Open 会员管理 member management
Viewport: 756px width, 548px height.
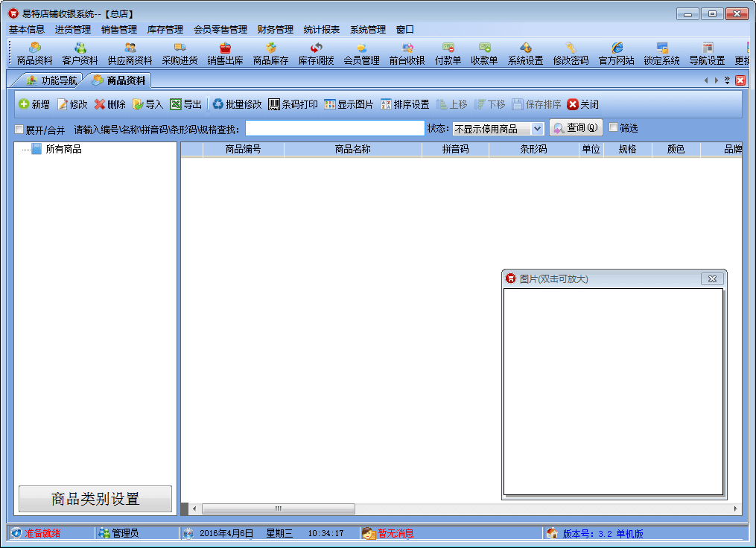(x=361, y=54)
